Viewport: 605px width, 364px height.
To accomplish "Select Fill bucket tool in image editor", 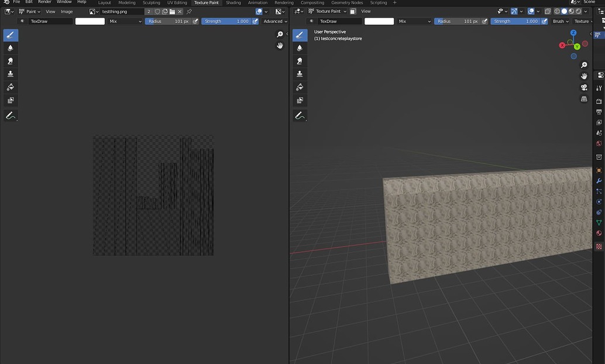I will point(11,87).
